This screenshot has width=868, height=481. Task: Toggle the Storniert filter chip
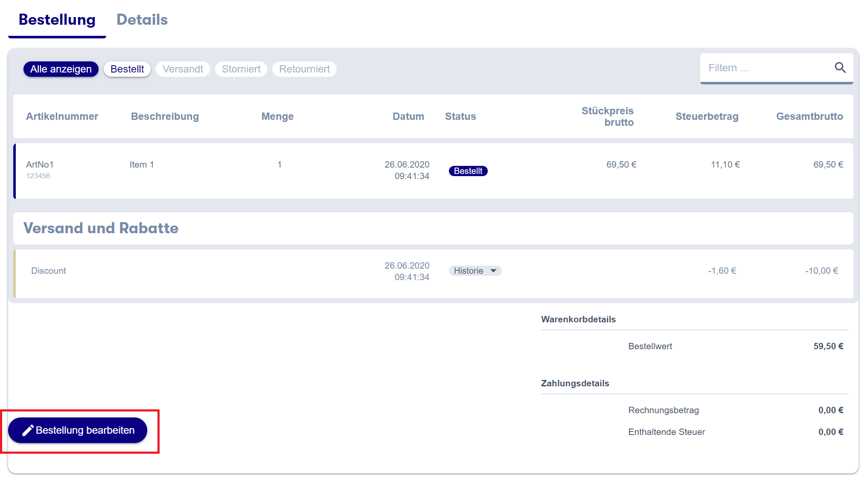pyautogui.click(x=241, y=69)
